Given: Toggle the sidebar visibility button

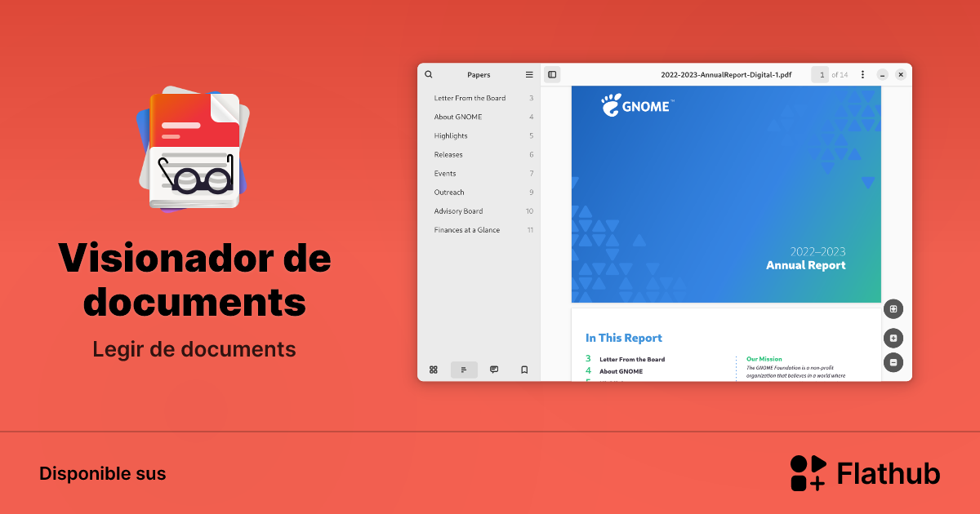Looking at the screenshot, I should tap(552, 74).
